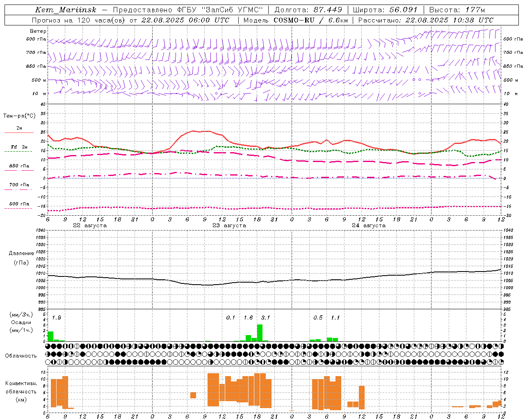Click the Высота: 177м value
Viewport: 525px width, 420px height.
[x=457, y=10]
